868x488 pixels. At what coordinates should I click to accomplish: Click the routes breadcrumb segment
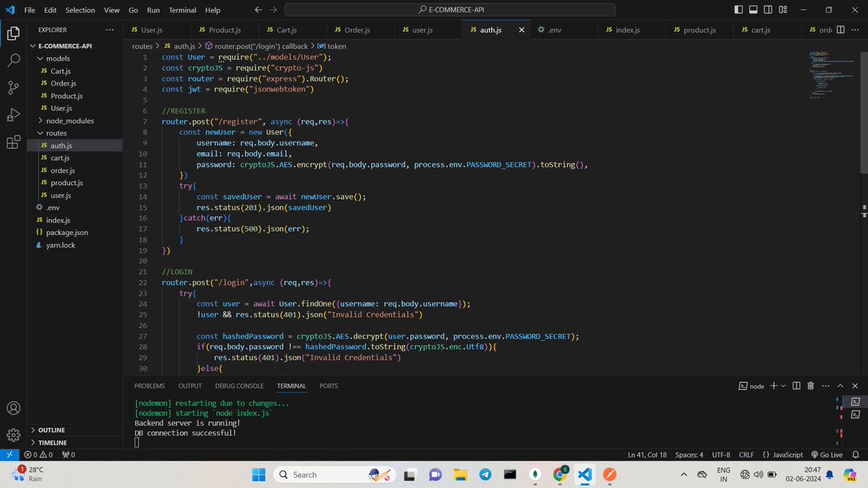tap(142, 46)
